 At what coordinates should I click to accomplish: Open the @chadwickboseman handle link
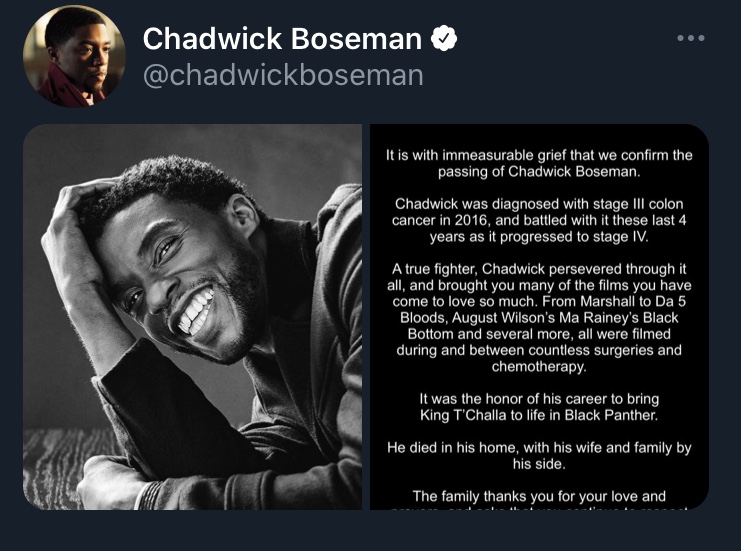pyautogui.click(x=282, y=75)
